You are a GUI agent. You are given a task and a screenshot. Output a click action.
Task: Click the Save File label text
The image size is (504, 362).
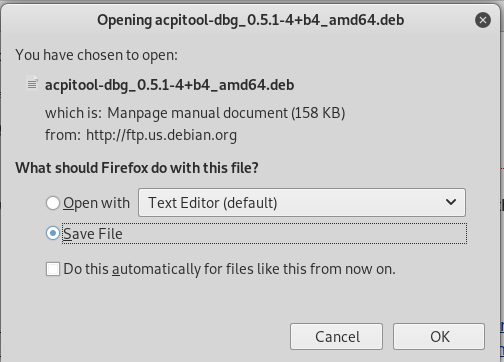click(x=93, y=234)
